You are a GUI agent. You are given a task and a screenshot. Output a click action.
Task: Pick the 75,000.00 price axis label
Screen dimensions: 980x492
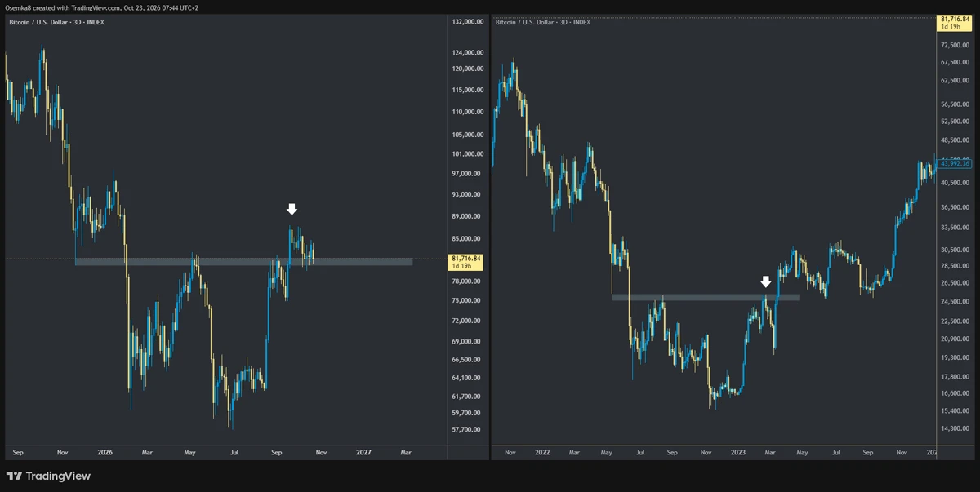468,300
